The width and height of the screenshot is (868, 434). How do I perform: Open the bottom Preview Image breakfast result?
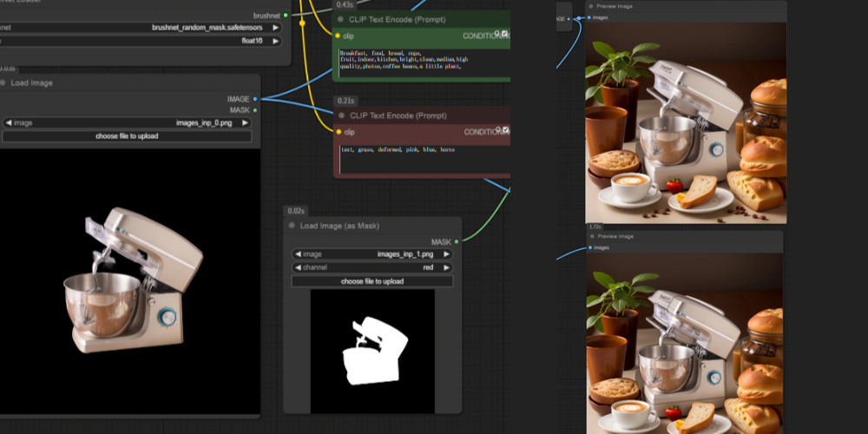click(x=685, y=343)
